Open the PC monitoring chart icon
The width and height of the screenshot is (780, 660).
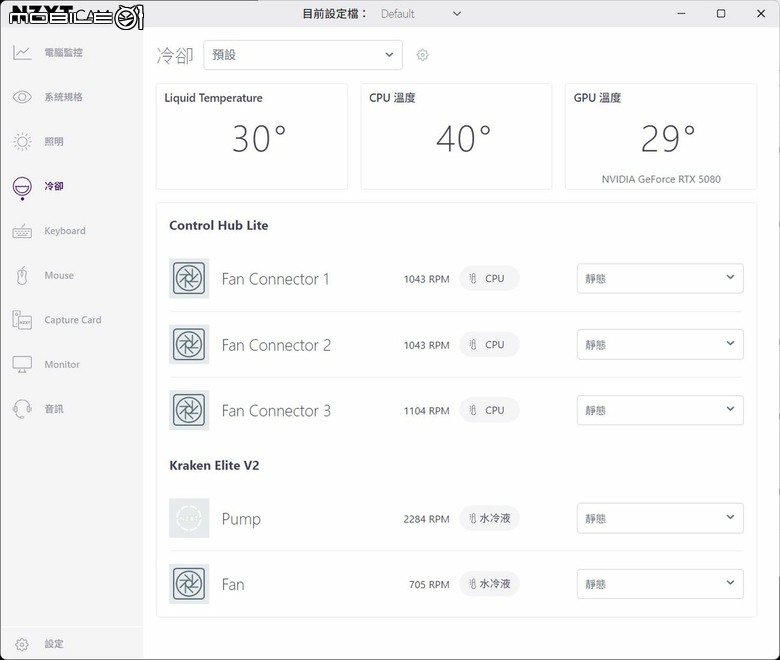(22, 53)
